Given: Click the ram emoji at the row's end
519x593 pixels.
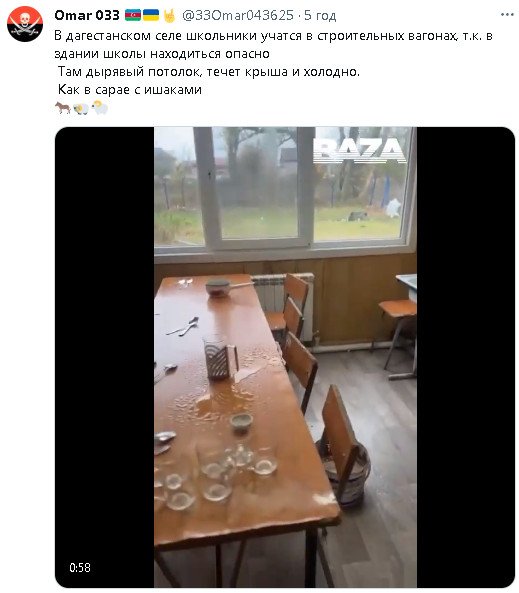Looking at the screenshot, I should [x=99, y=107].
